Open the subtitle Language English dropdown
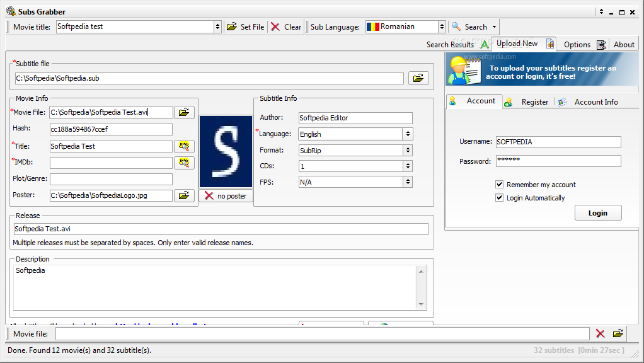Image resolution: width=644 pixels, height=363 pixels. pyautogui.click(x=408, y=134)
